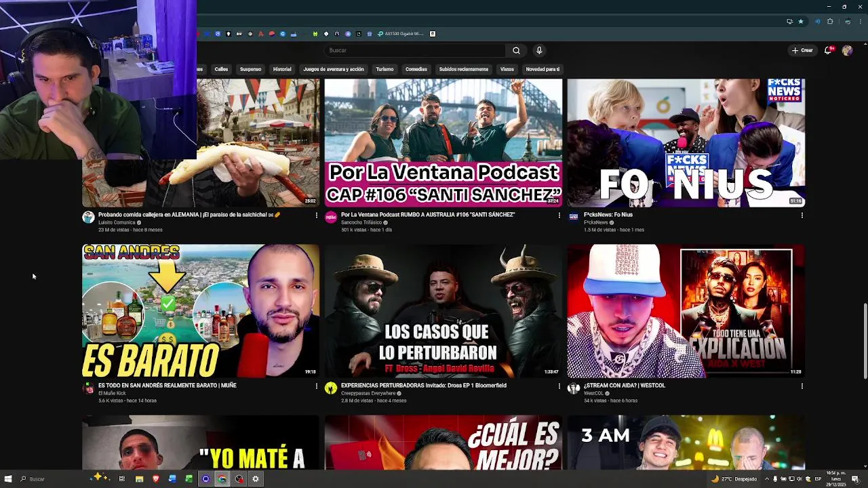Viewport: 868px width, 488px height.
Task: Open Los Casos Que Lo Perturbaron thumbnail
Action: 443,310
